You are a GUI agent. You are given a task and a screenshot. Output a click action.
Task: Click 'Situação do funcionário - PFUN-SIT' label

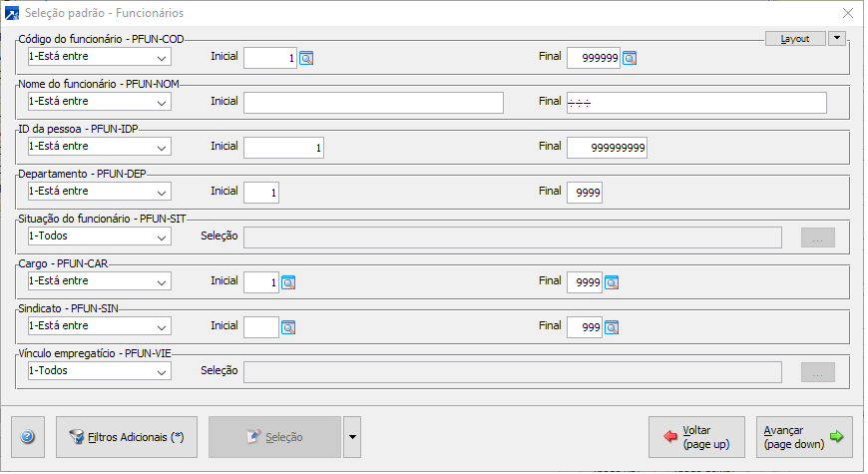[x=102, y=219]
